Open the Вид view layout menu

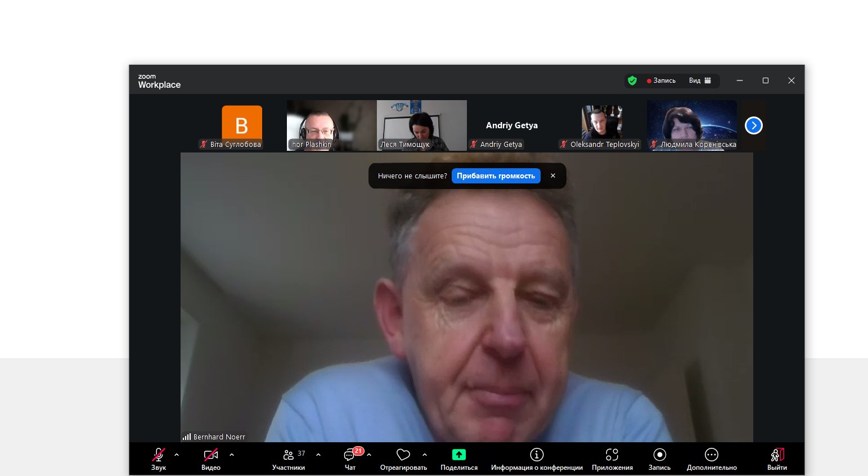point(699,80)
